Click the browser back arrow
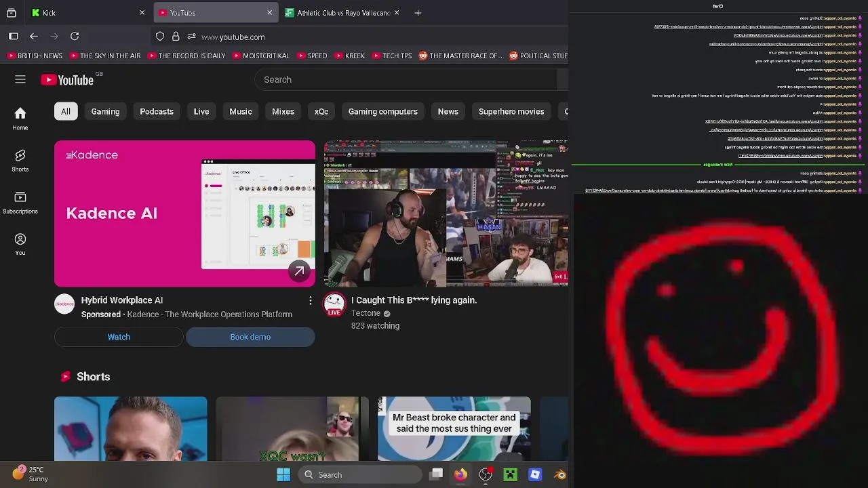868x488 pixels. [x=34, y=37]
